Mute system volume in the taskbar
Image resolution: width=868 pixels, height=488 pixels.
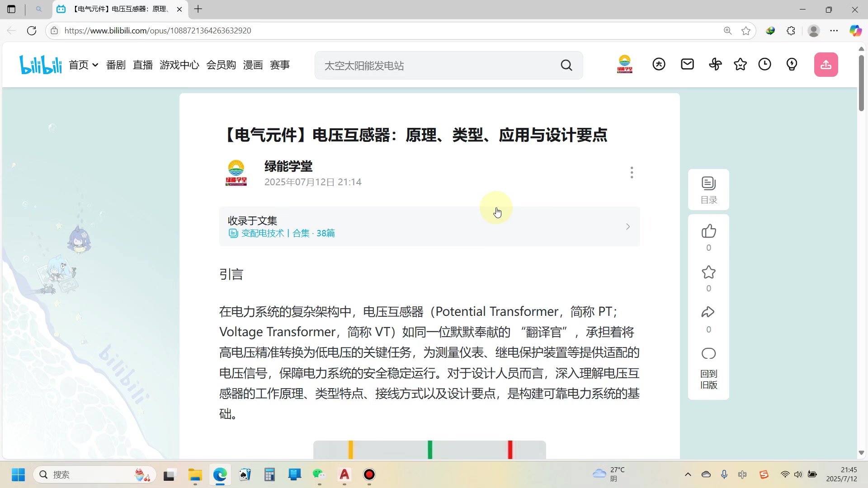tap(797, 474)
